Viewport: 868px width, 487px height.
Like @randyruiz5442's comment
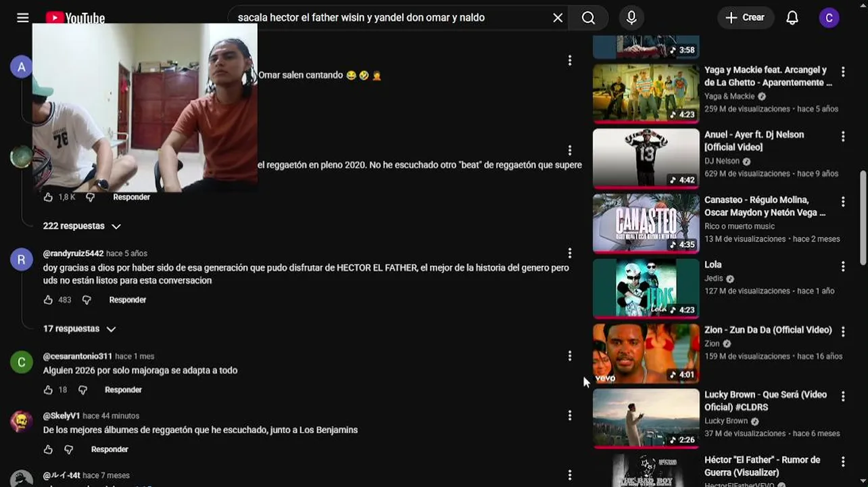[x=48, y=300]
